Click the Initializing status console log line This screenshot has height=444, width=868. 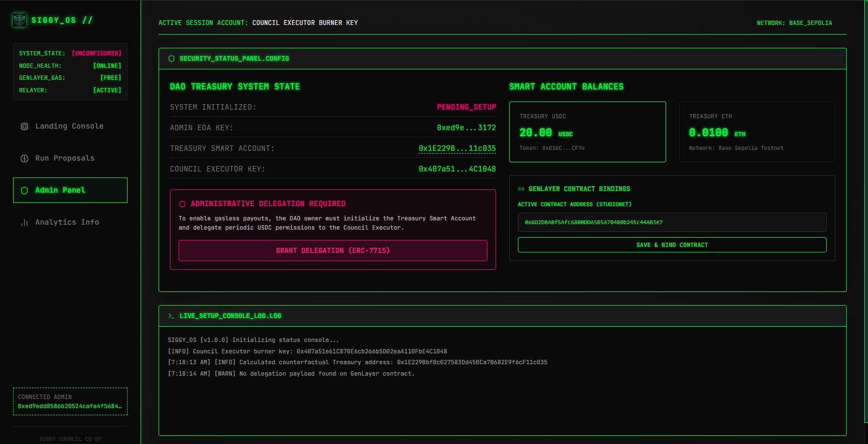253,340
